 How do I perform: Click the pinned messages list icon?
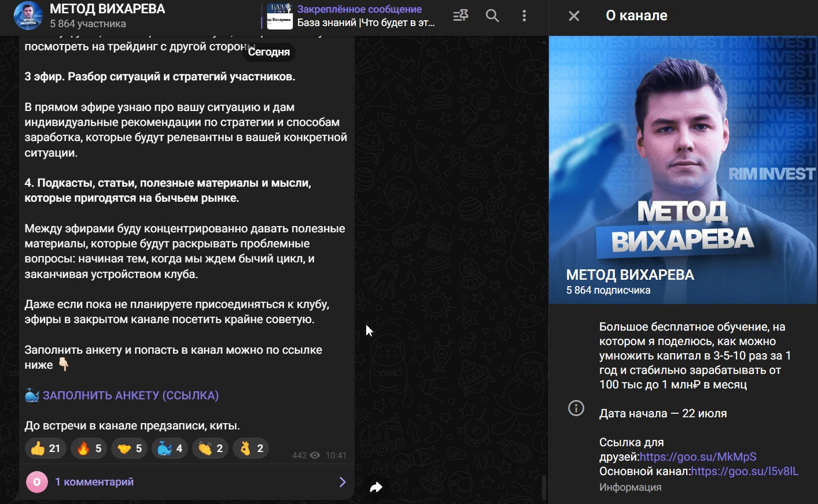coord(461,16)
